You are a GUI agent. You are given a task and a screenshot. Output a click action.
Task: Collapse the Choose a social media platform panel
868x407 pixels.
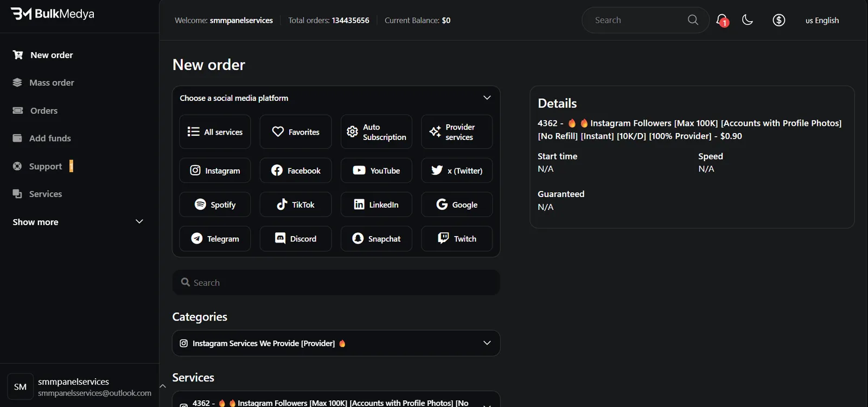tap(487, 98)
